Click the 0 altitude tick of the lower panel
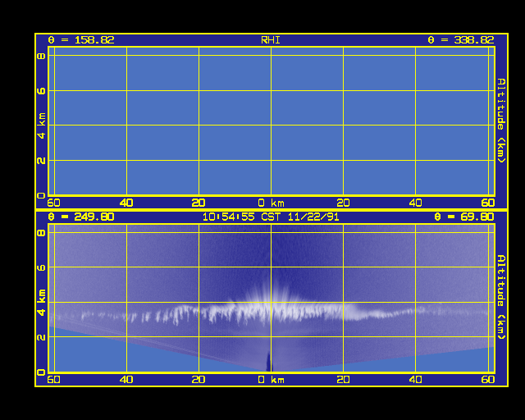This screenshot has width=525, height=420. [42, 372]
